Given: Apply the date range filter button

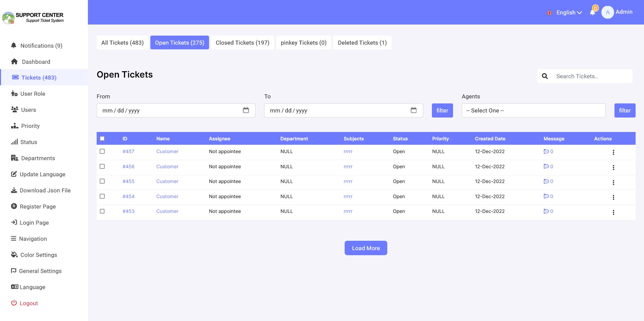Looking at the screenshot, I should pos(442,110).
